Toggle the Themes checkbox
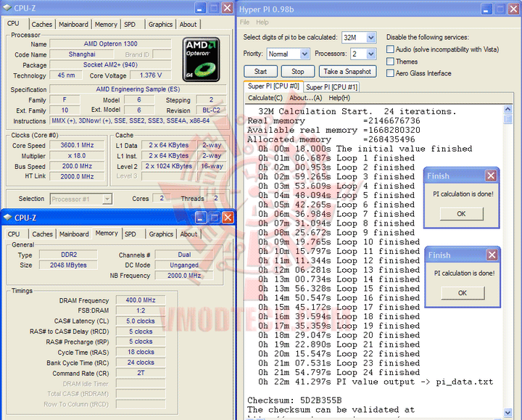522x420 pixels. (x=390, y=61)
